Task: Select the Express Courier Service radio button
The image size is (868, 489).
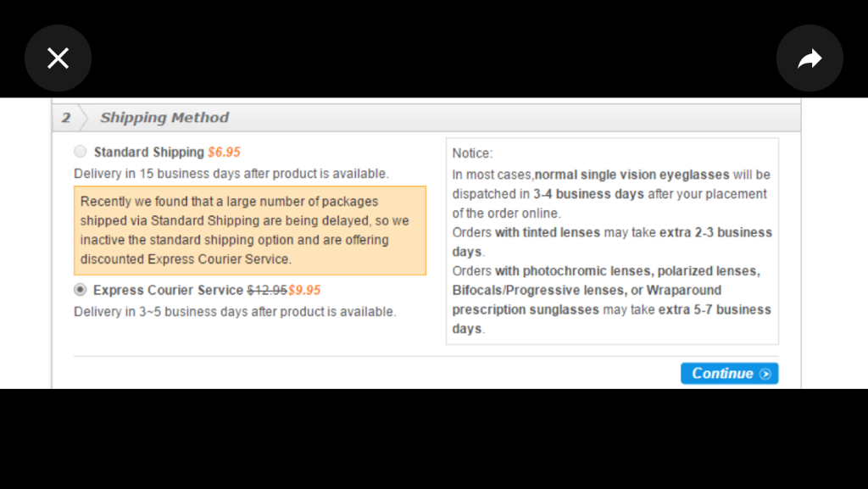Action: pos(81,290)
